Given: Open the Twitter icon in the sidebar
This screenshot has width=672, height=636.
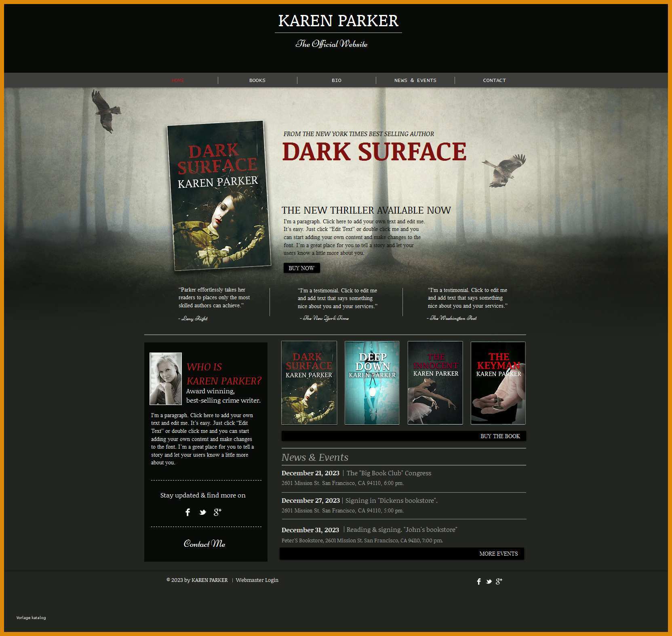Looking at the screenshot, I should pyautogui.click(x=202, y=512).
